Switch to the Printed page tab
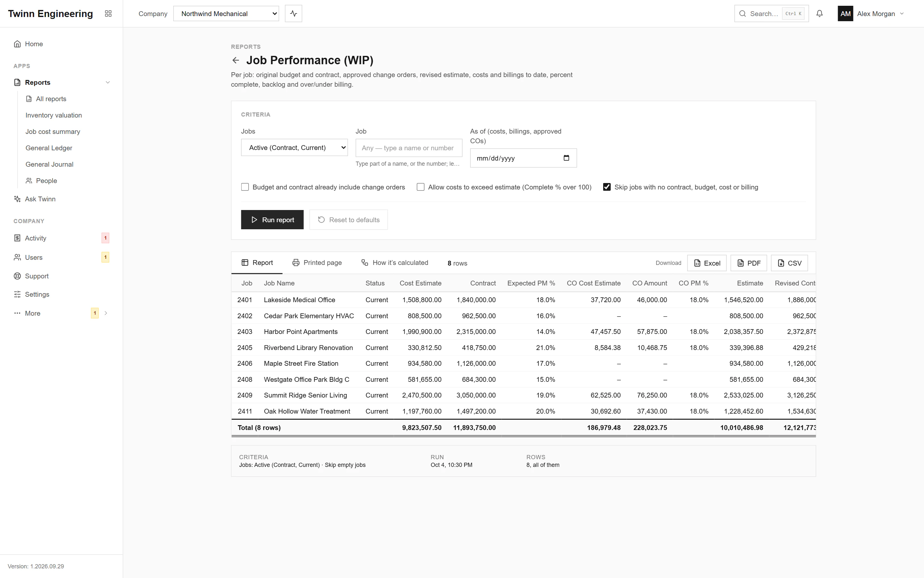Screen dimensions: 924x578 317,263
